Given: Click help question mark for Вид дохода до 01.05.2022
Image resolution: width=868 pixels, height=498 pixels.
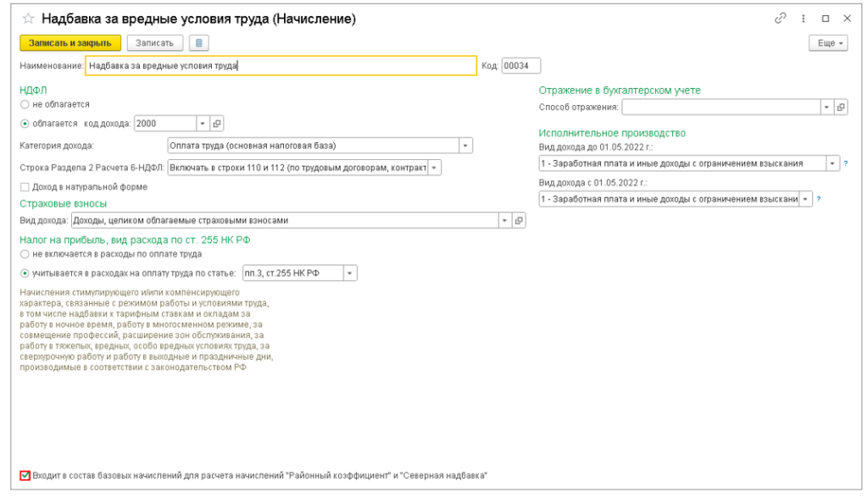Looking at the screenshot, I should tap(845, 163).
